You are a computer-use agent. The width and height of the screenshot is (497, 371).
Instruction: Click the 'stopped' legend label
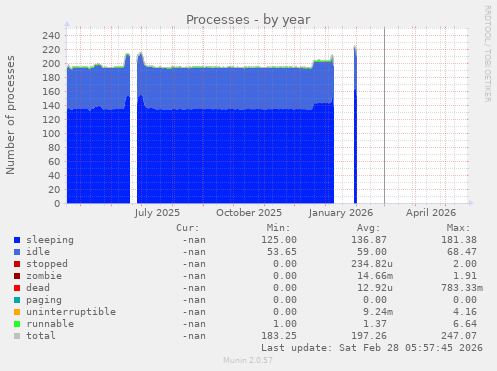47,264
